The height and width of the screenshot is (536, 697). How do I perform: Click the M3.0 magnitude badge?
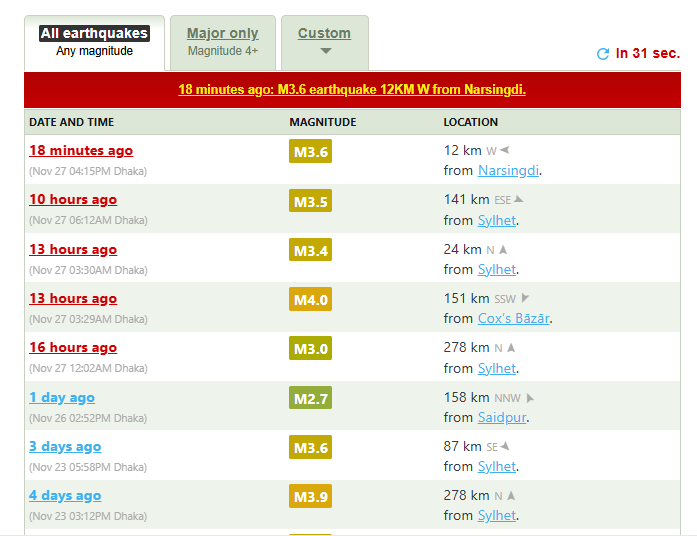310,349
